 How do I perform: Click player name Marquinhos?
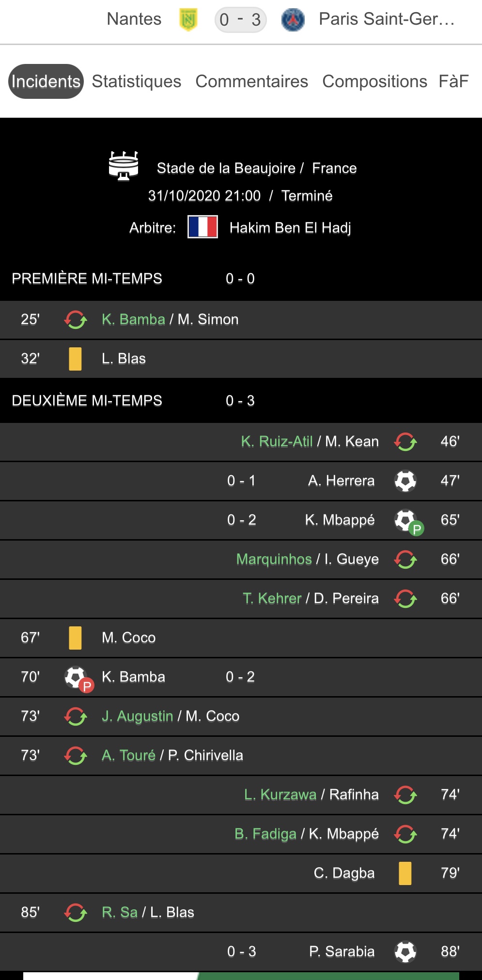[x=274, y=560]
